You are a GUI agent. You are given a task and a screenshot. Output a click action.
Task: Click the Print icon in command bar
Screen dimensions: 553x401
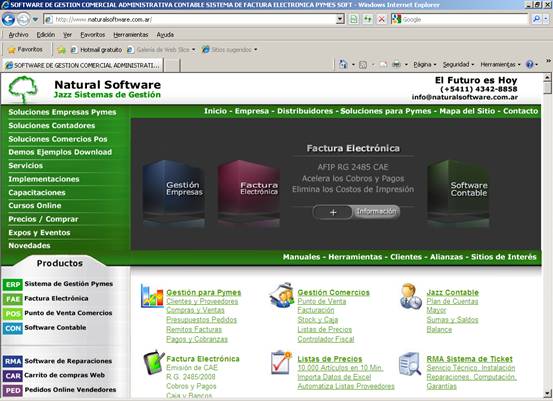tap(396, 65)
